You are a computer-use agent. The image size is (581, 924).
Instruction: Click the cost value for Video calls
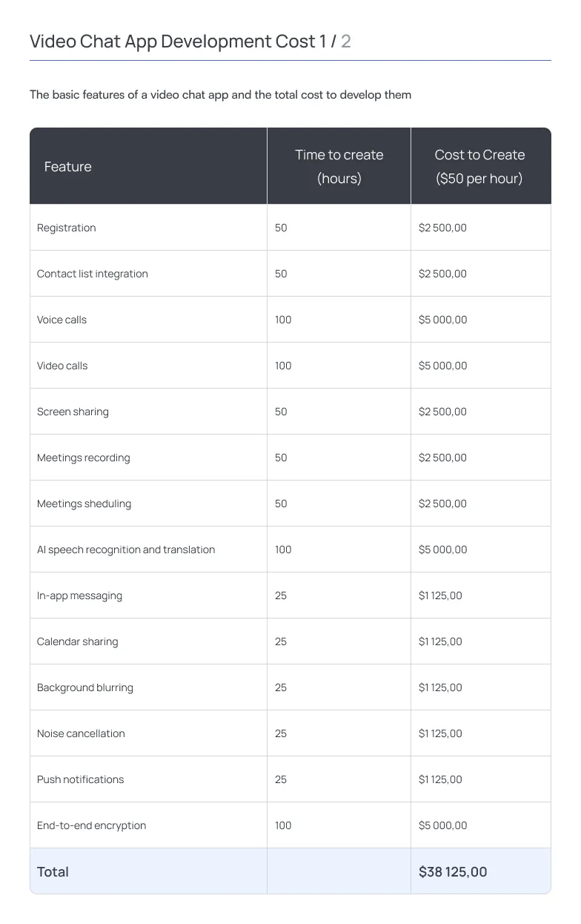443,366
